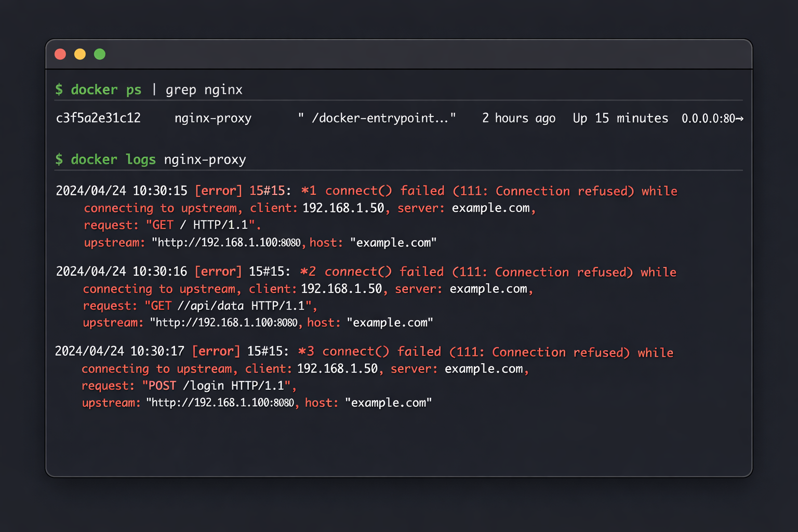Select the timestamp 2024/04/24 10:30:15

[x=121, y=191]
